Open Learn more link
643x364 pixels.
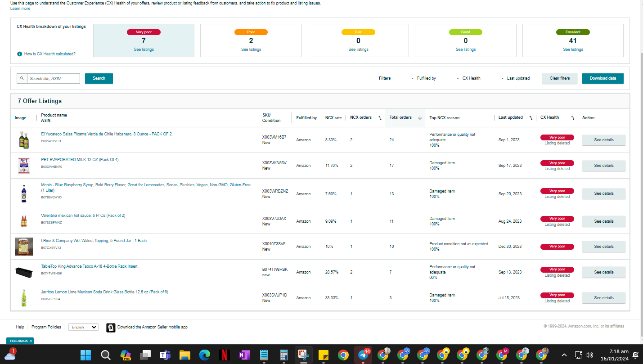point(20,9)
